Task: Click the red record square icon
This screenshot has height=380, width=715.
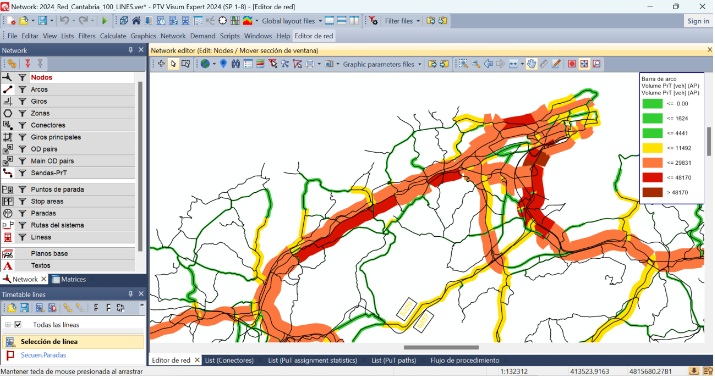Action: [572, 64]
